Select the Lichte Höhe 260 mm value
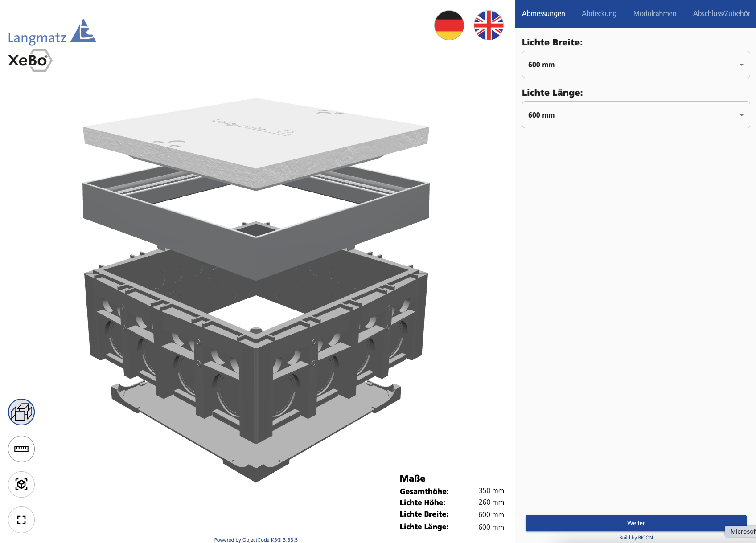The width and height of the screenshot is (756, 543). pyautogui.click(x=491, y=502)
